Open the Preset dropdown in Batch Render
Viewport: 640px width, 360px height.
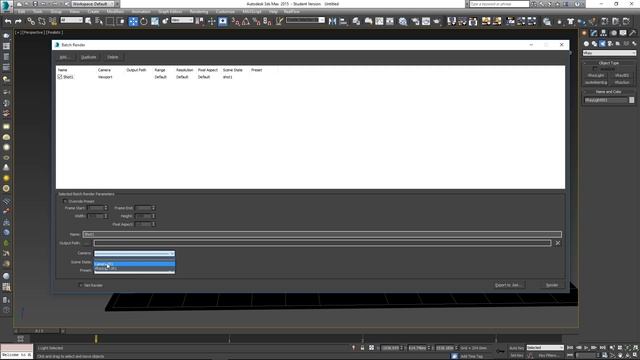tap(134, 271)
